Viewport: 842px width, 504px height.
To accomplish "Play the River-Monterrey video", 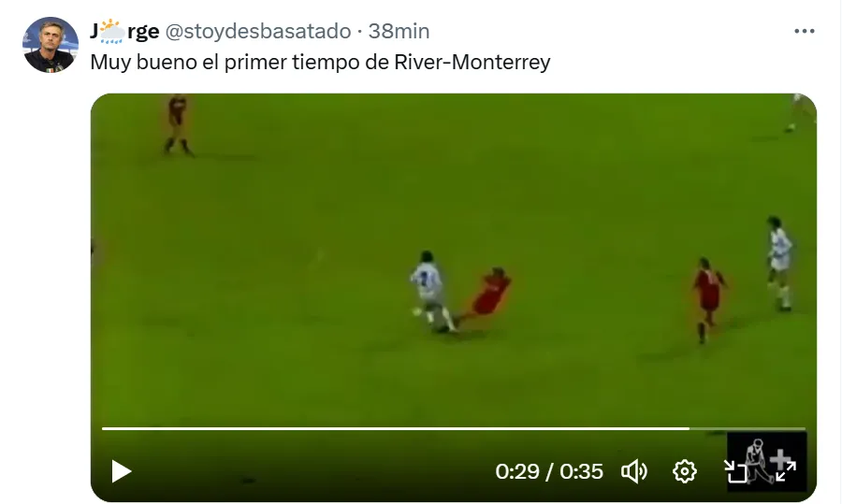I will click(122, 471).
